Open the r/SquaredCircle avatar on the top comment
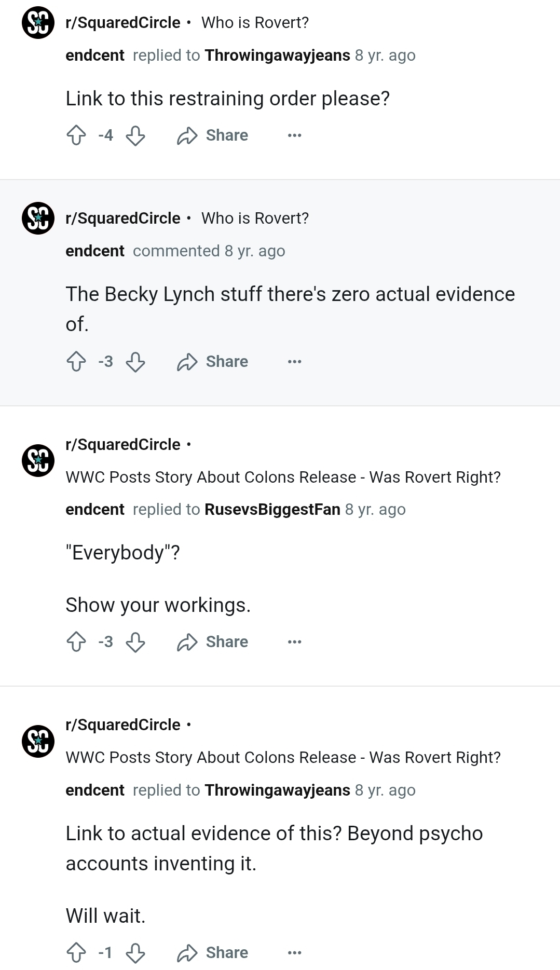 point(38,23)
